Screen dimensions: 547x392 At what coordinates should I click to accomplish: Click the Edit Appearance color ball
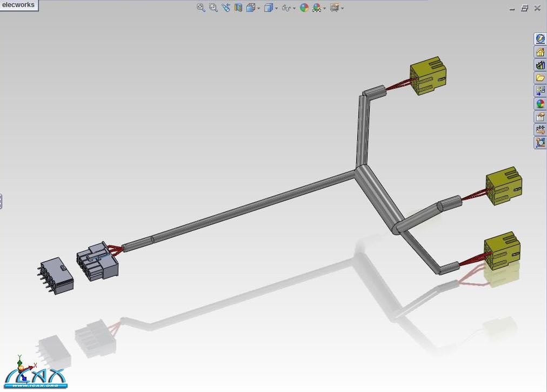[304, 8]
